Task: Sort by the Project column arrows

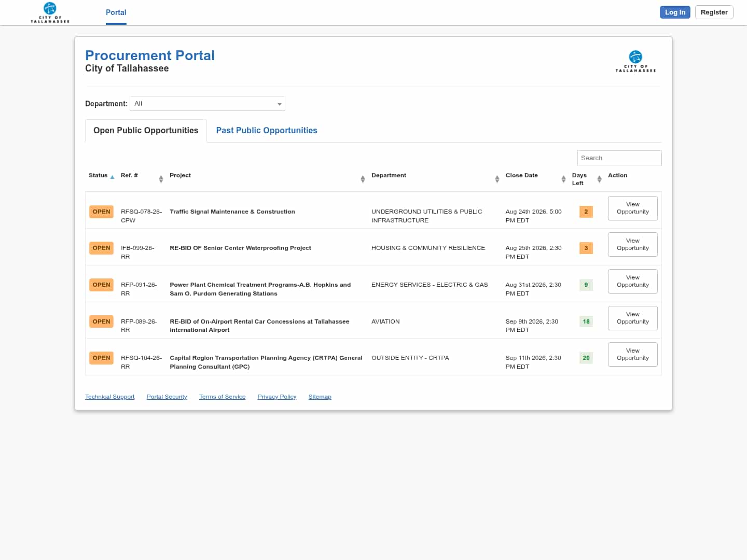Action: point(363,179)
